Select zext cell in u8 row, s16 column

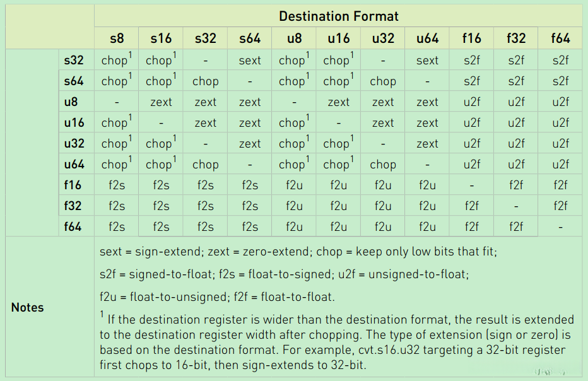161,102
